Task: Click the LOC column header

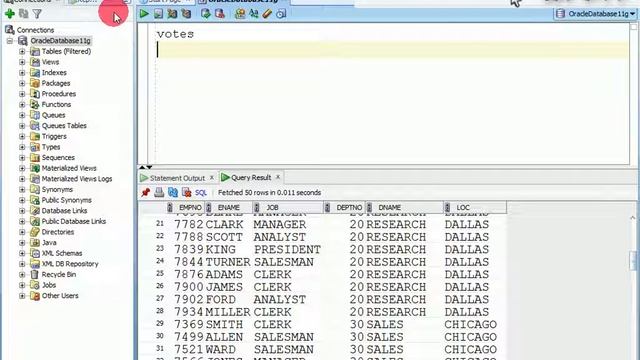Action: click(475, 207)
